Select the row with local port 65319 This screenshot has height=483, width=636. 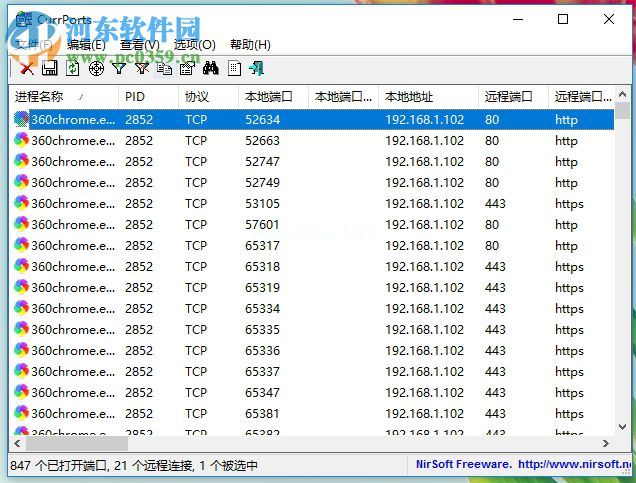pyautogui.click(x=311, y=287)
